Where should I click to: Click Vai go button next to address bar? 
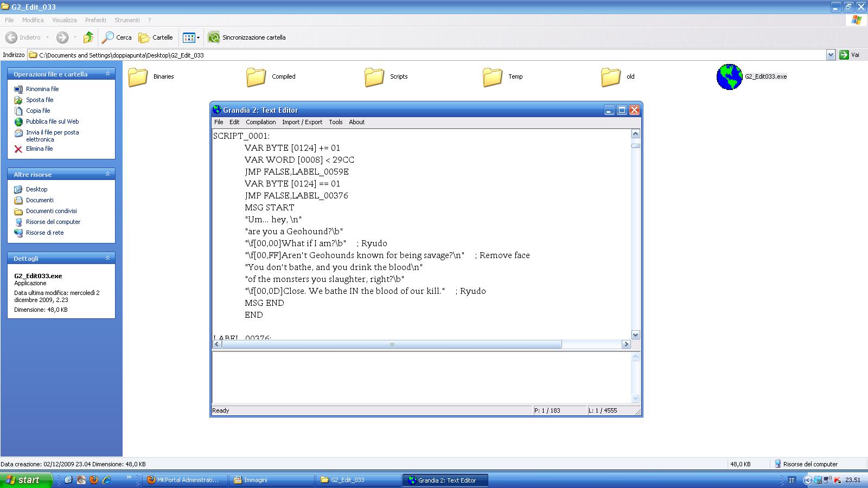click(850, 55)
